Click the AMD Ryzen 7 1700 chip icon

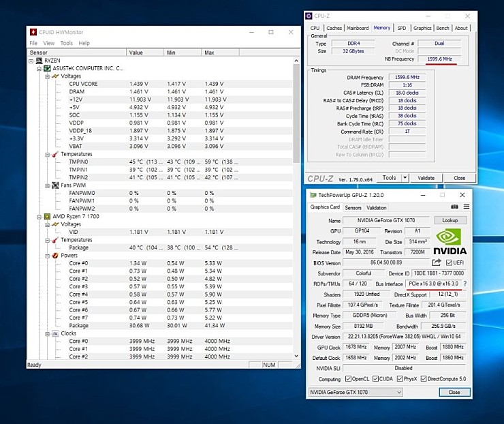click(47, 217)
